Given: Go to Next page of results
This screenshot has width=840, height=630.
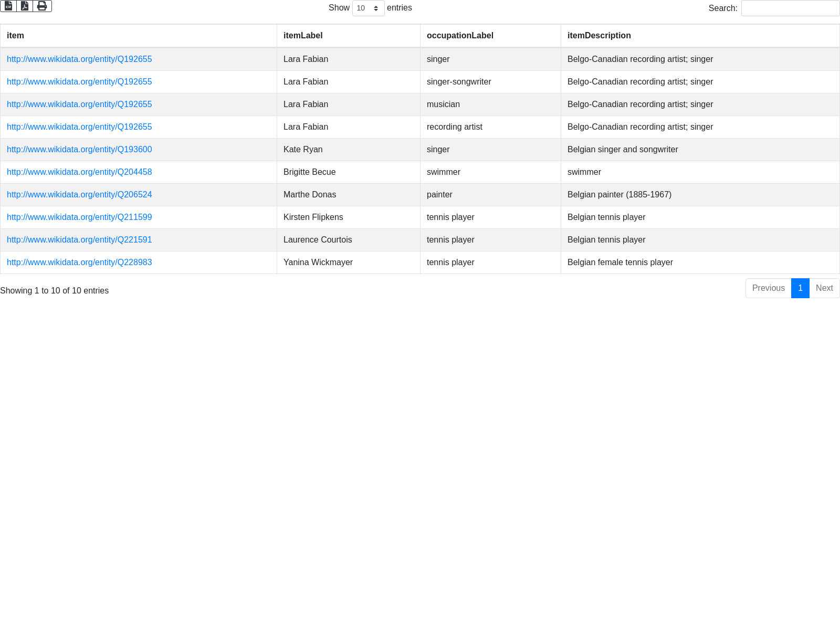Looking at the screenshot, I should pyautogui.click(x=824, y=288).
